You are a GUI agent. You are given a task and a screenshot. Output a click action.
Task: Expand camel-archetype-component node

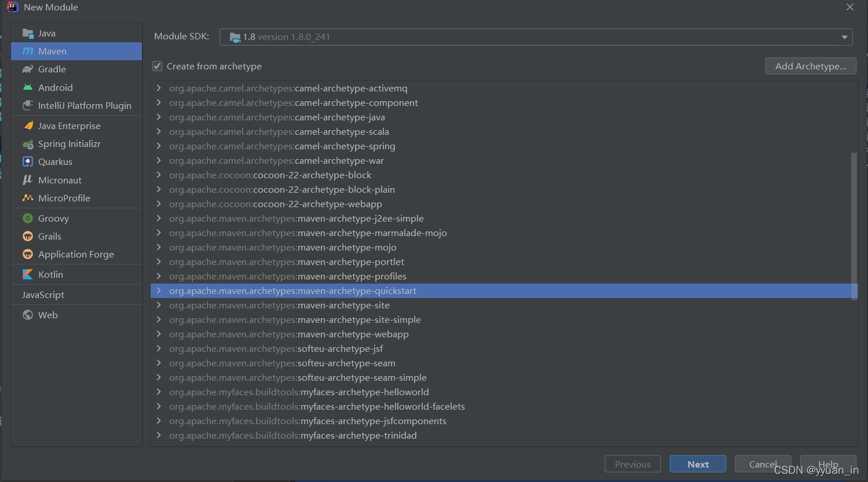(159, 102)
